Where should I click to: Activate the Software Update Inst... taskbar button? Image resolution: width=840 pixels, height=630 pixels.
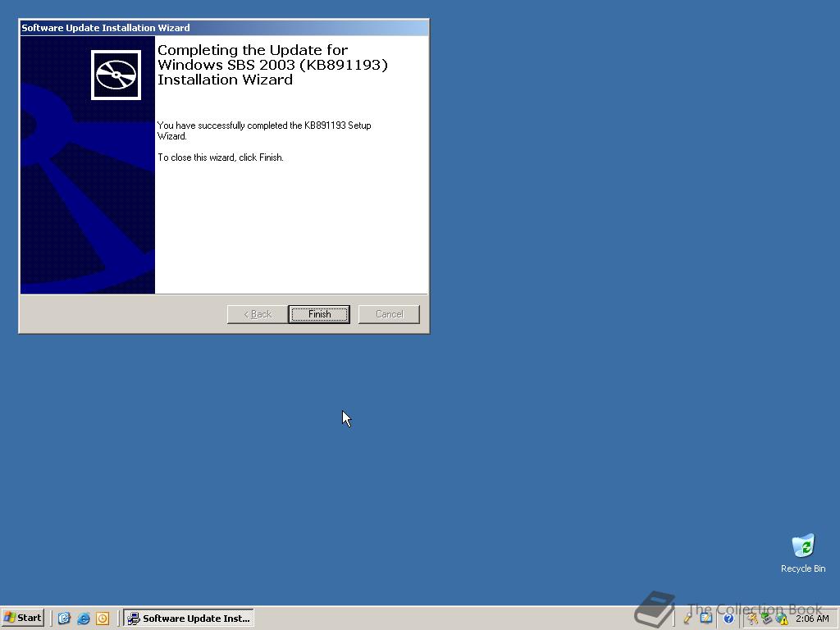pyautogui.click(x=189, y=619)
